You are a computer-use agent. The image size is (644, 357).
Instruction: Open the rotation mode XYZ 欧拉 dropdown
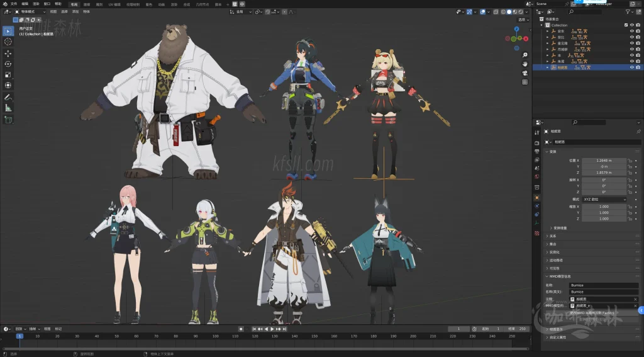point(604,200)
